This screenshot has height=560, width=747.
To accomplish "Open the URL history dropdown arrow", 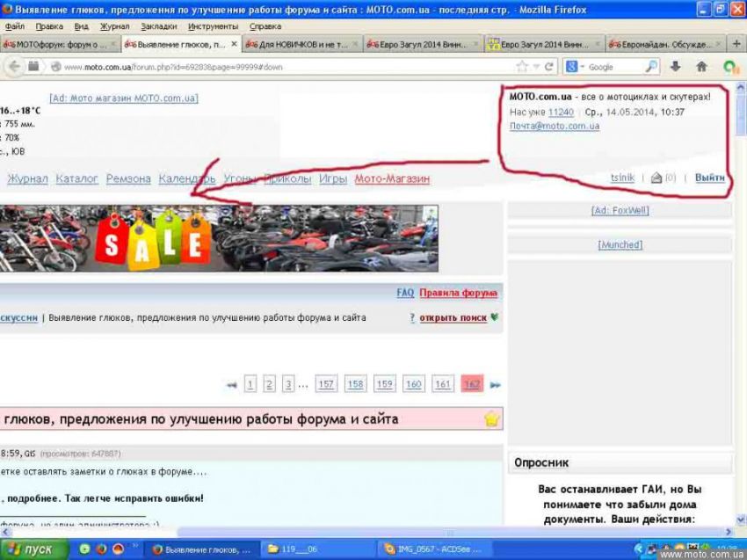I will [536, 67].
